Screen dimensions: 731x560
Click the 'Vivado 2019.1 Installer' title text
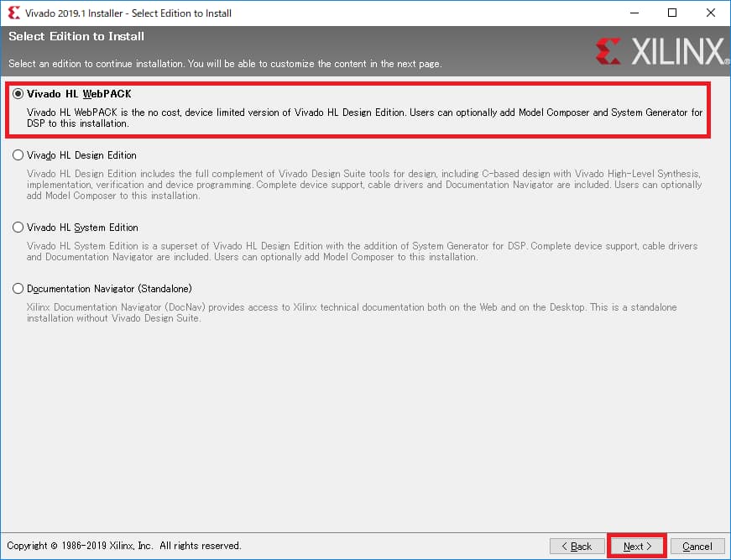(128, 13)
